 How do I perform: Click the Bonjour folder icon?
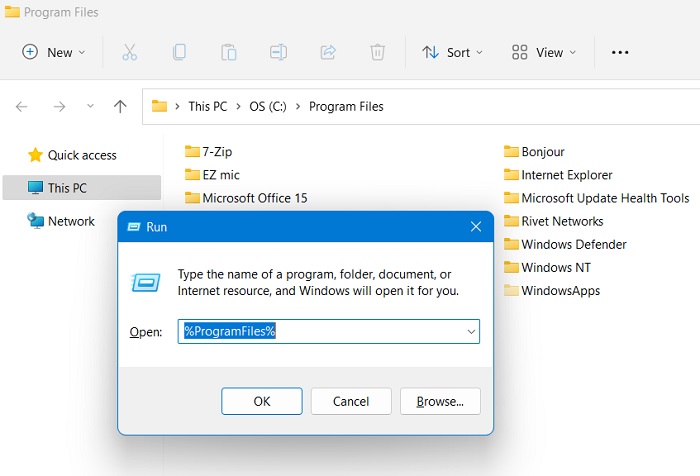point(511,151)
